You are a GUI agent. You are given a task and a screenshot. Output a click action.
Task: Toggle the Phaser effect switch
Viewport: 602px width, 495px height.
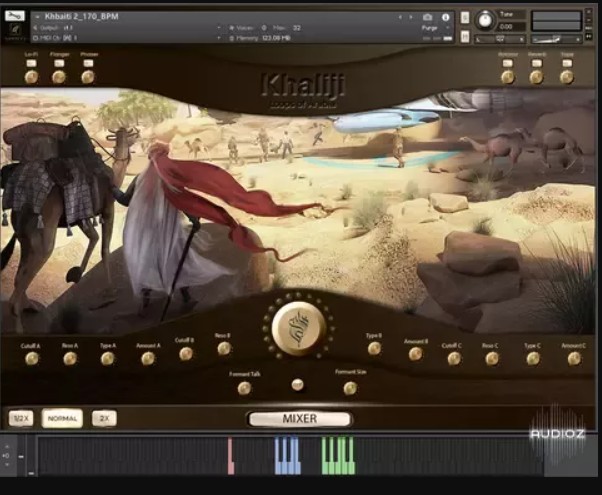tap(88, 63)
